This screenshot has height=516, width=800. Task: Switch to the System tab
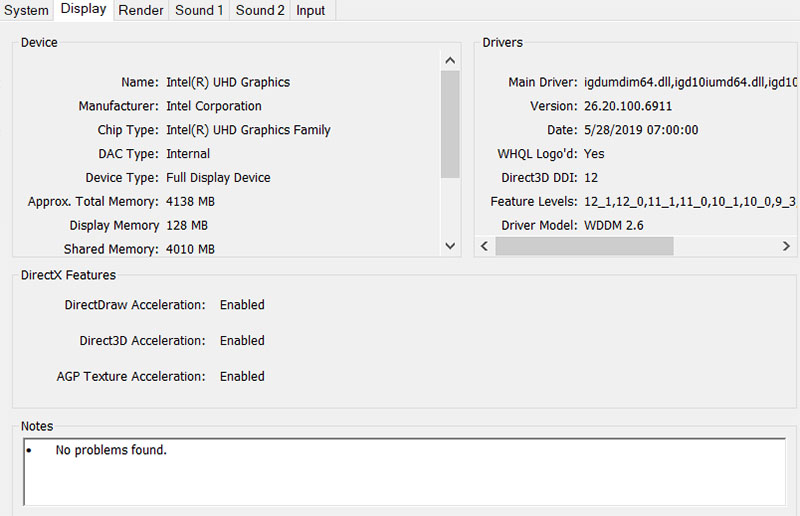pyautogui.click(x=26, y=10)
